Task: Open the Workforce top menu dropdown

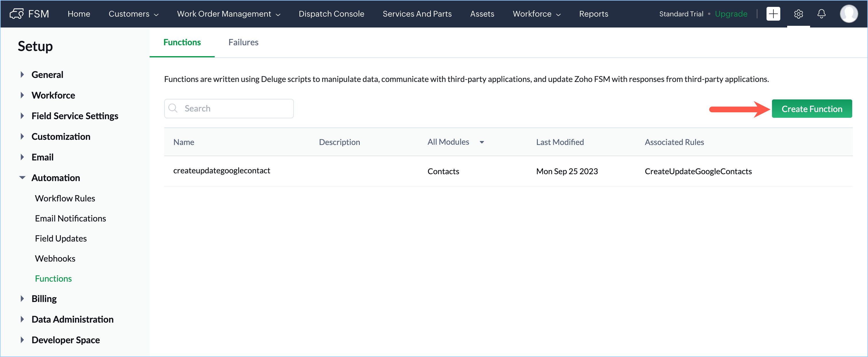Action: 536,14
